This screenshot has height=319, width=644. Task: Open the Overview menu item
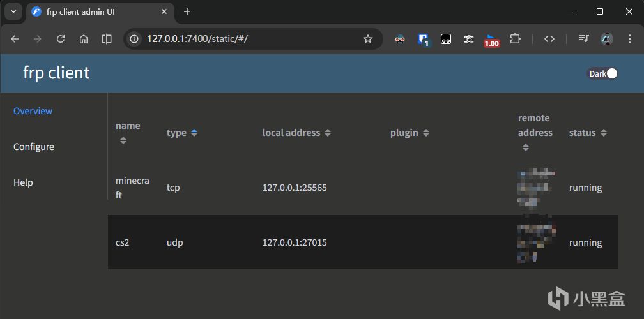coord(33,111)
